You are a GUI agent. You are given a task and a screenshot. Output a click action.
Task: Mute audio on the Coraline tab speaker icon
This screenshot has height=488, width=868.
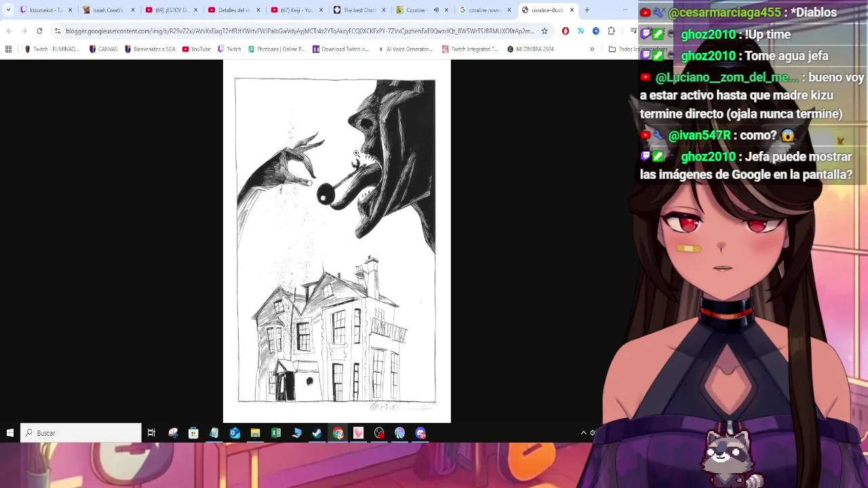pyautogui.click(x=436, y=10)
